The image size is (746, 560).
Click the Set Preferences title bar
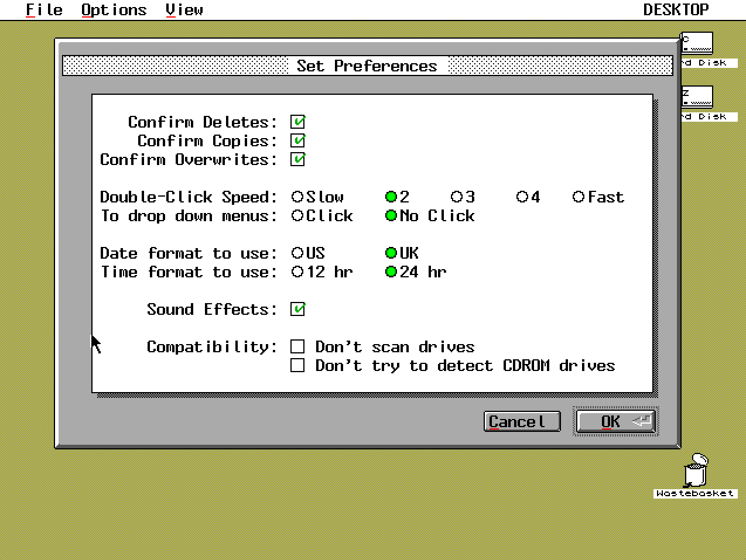(367, 66)
